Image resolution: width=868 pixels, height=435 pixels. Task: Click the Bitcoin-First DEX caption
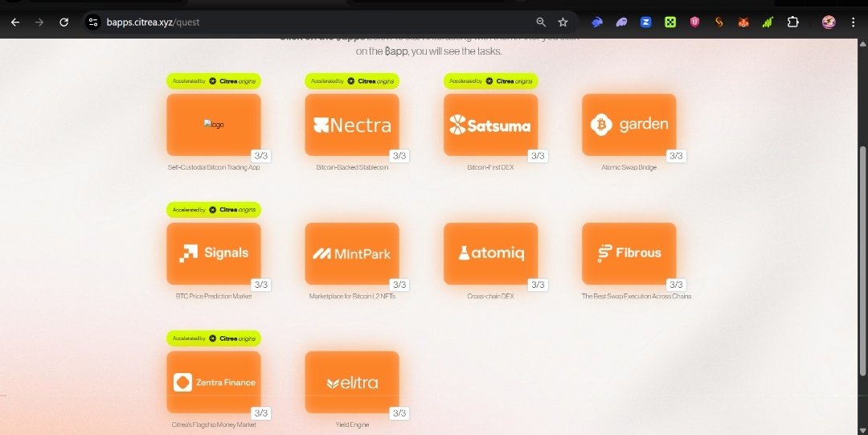(490, 167)
